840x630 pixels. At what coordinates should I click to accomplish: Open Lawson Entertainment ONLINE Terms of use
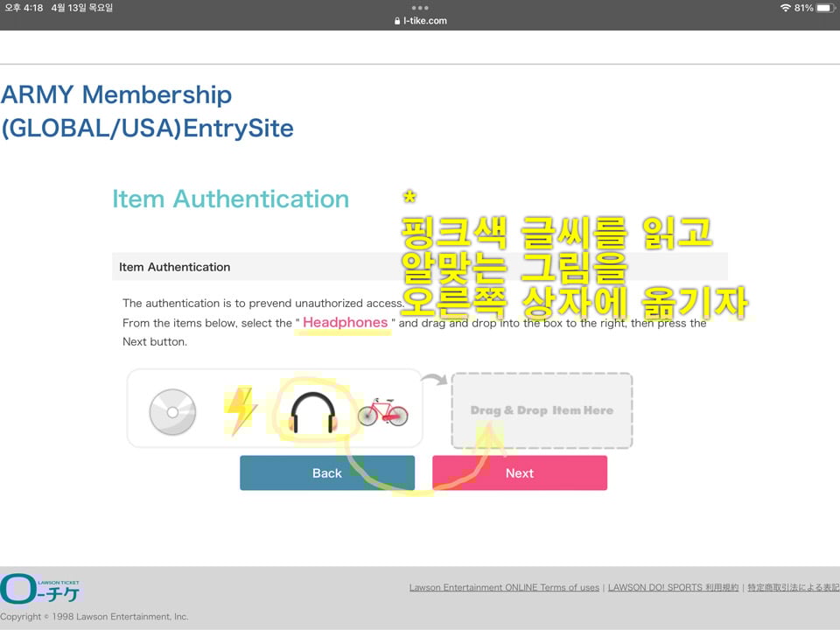point(504,587)
